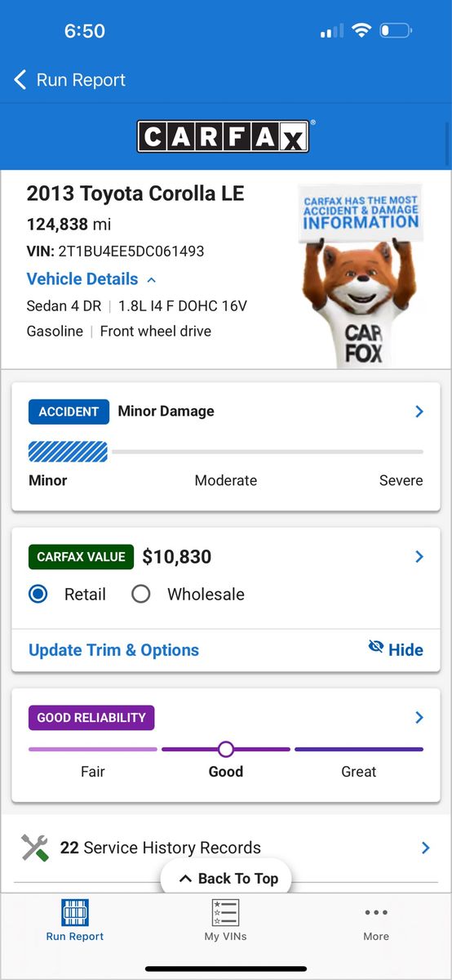Tap the back chevron beside Run Report
452x980 pixels.
tap(20, 80)
